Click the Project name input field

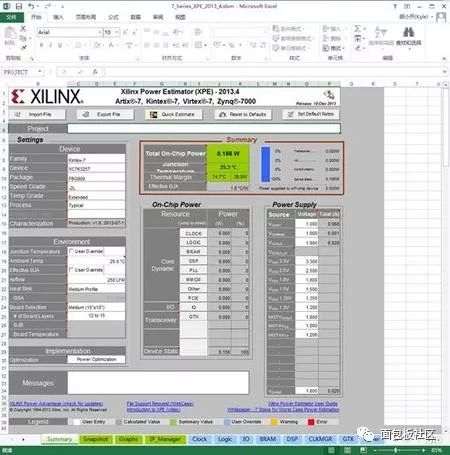[x=204, y=128]
